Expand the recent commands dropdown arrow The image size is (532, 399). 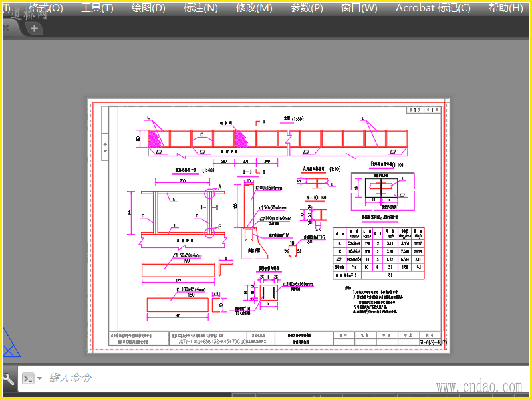coord(39,378)
